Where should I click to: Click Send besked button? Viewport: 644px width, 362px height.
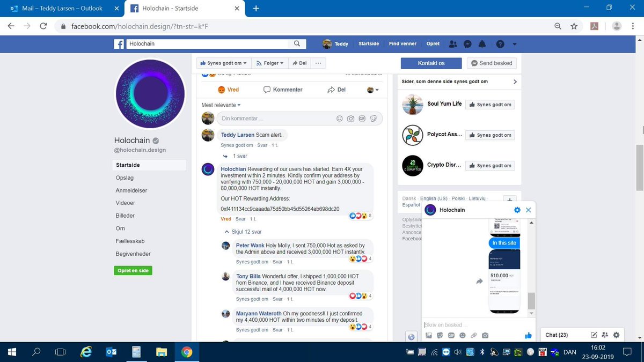coord(492,63)
